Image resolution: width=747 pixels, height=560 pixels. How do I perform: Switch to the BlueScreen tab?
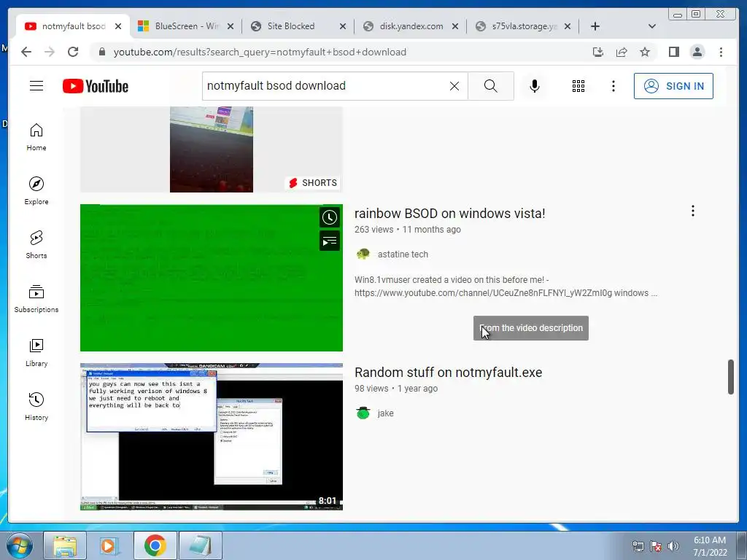tap(185, 26)
